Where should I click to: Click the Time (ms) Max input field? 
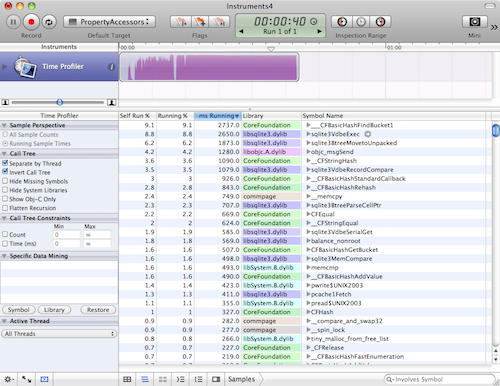[x=97, y=244]
